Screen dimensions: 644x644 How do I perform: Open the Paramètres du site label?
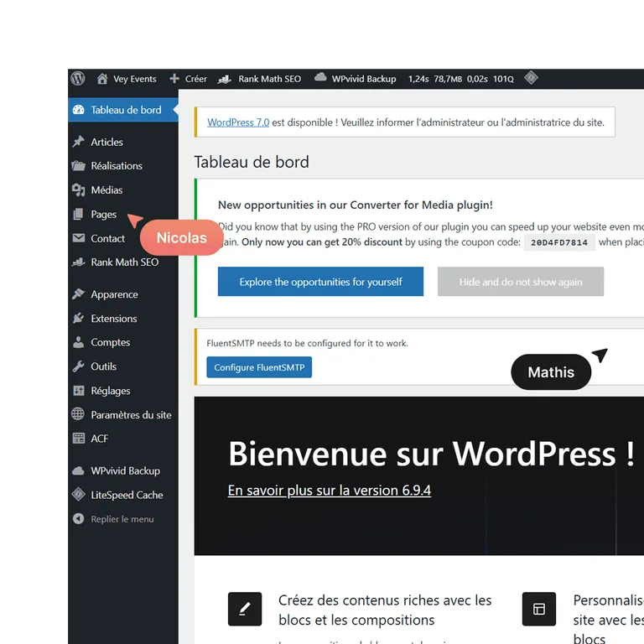pos(131,415)
